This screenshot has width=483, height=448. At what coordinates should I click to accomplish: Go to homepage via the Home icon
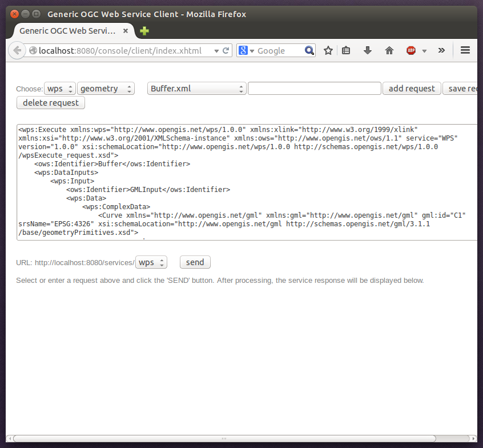(x=389, y=50)
